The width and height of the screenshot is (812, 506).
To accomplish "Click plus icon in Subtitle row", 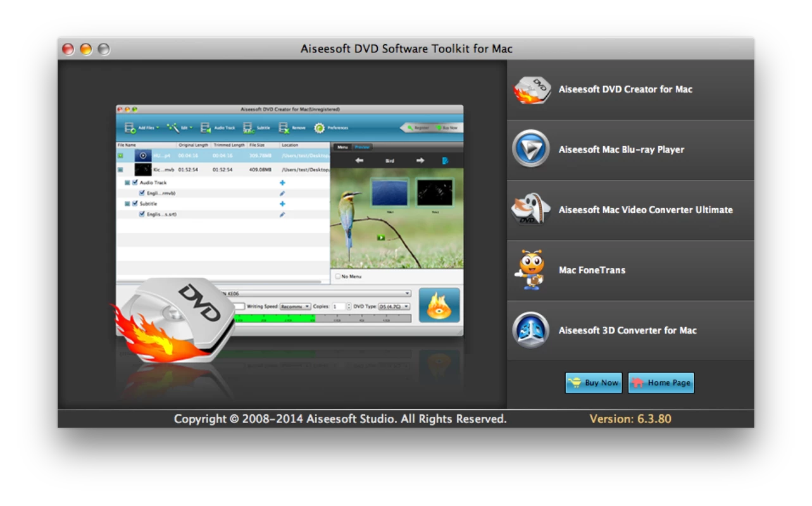I will point(282,204).
